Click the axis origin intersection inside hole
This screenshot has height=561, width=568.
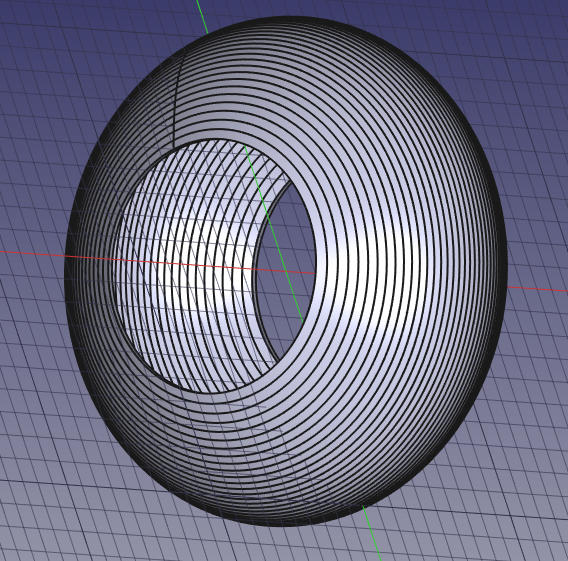pos(286,271)
